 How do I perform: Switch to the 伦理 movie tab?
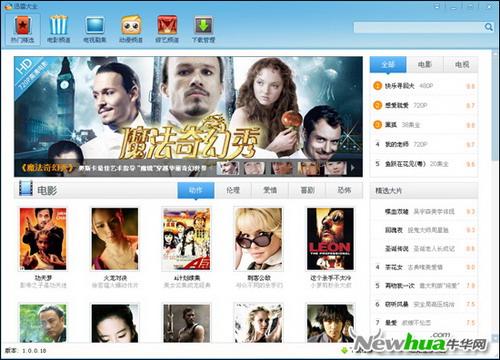click(233, 190)
